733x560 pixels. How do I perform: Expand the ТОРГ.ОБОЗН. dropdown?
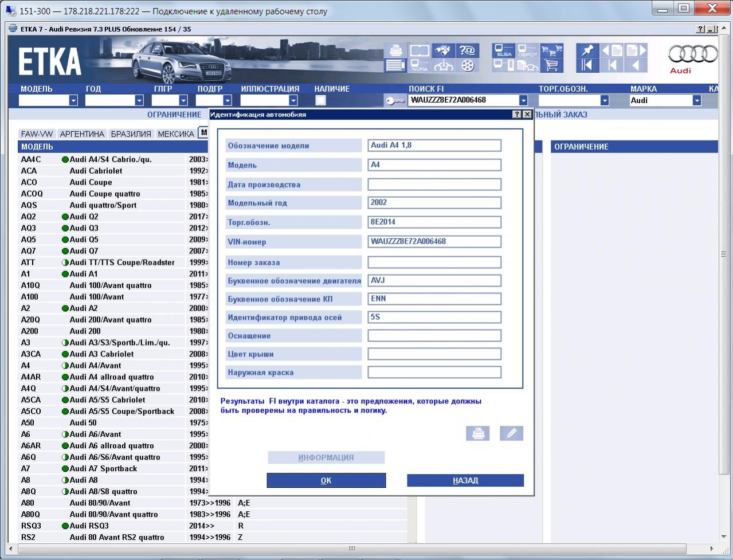(x=604, y=100)
